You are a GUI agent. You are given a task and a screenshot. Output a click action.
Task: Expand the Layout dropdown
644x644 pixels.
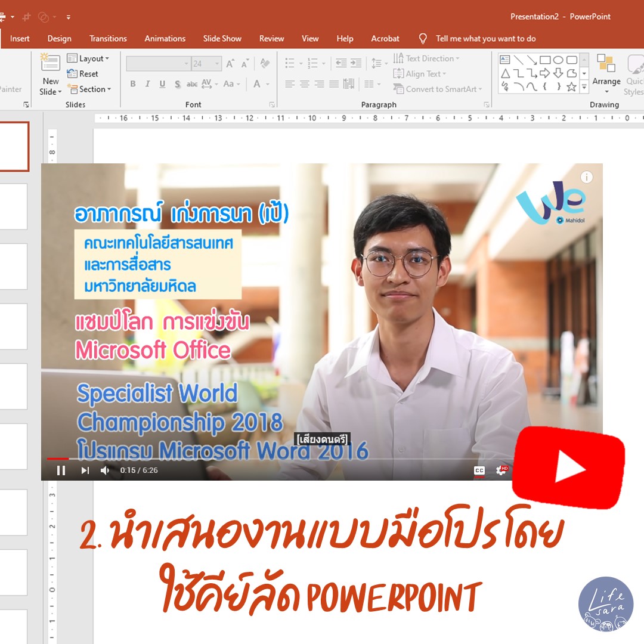pos(89,58)
